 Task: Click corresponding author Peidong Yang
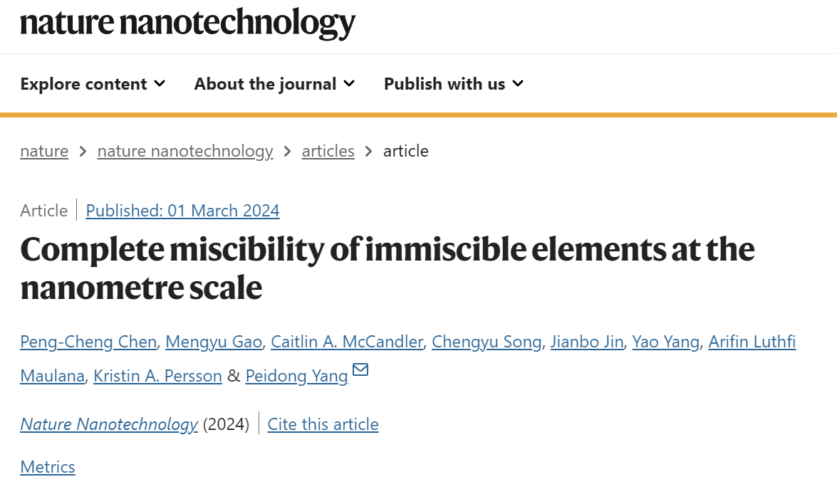click(297, 376)
